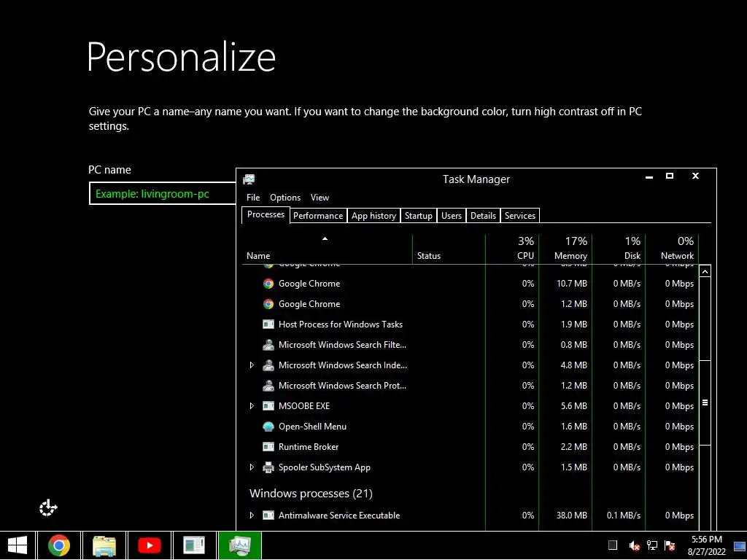Click the Microsoft Windows Search Indexer icon
747x560 pixels.
tap(268, 365)
